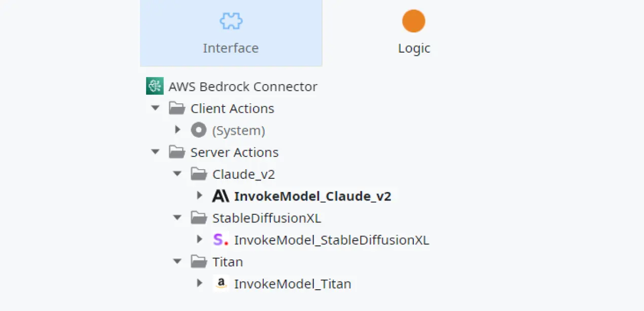The width and height of the screenshot is (644, 311).
Task: Click the orange circle Logic icon
Action: 414,21
